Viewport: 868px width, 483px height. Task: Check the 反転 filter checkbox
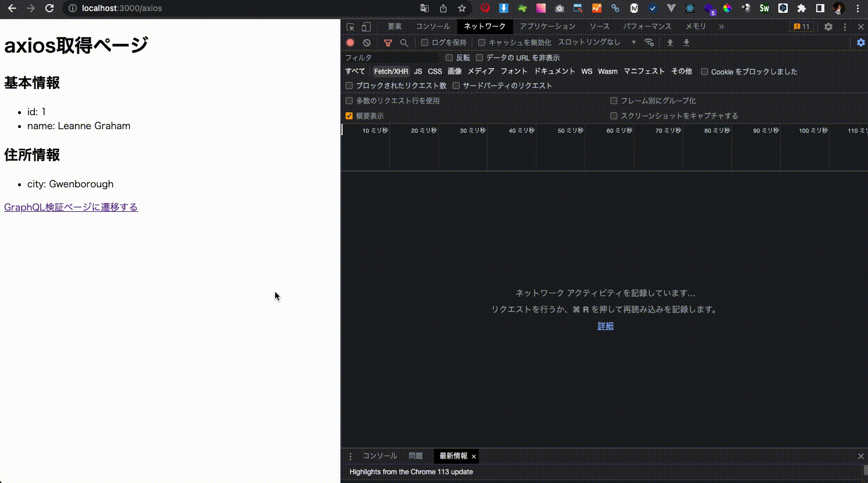[448, 57]
